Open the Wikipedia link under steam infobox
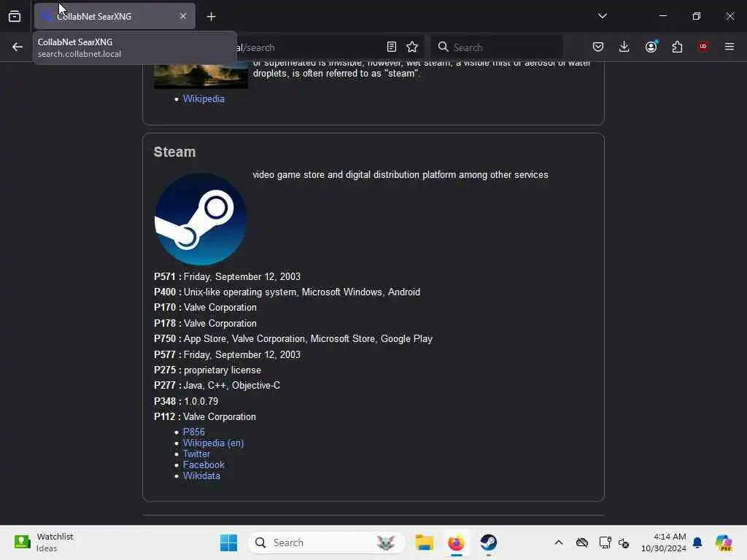Screen dimensions: 747x560 [204, 98]
